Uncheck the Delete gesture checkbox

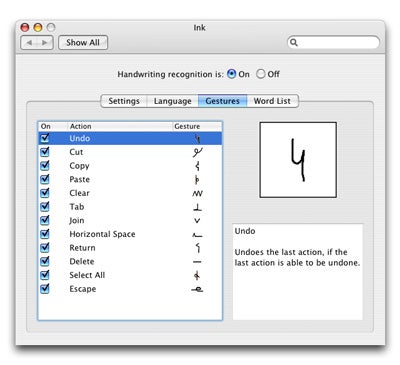(45, 261)
